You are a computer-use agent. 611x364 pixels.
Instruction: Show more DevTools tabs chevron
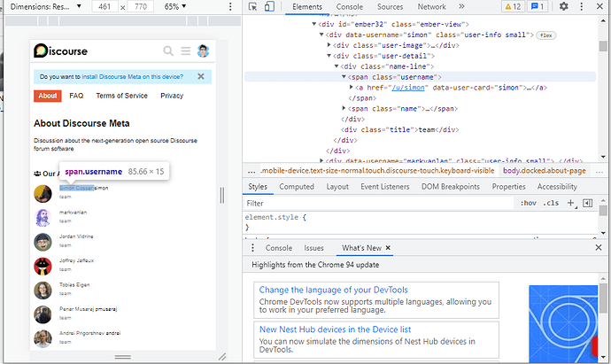(x=461, y=6)
